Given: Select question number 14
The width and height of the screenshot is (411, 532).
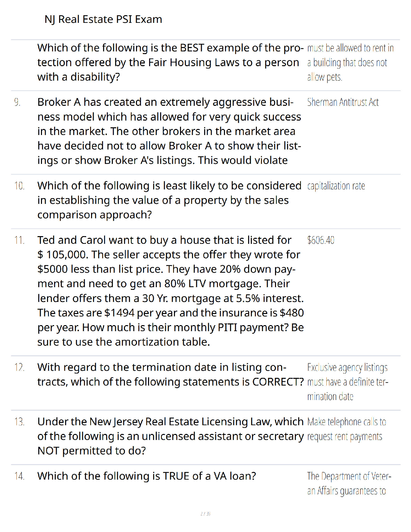Looking at the screenshot, I should (19, 476).
